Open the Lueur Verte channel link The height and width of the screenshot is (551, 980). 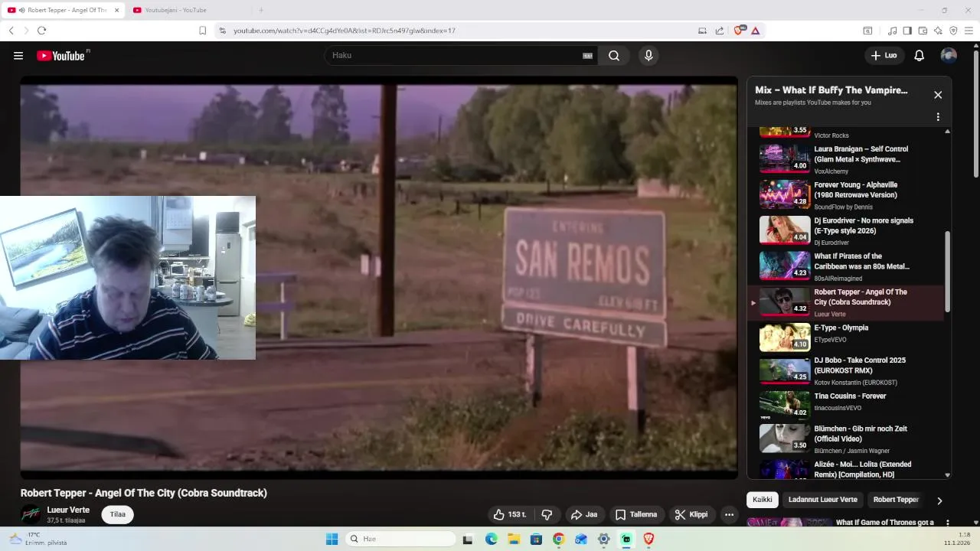coord(68,510)
